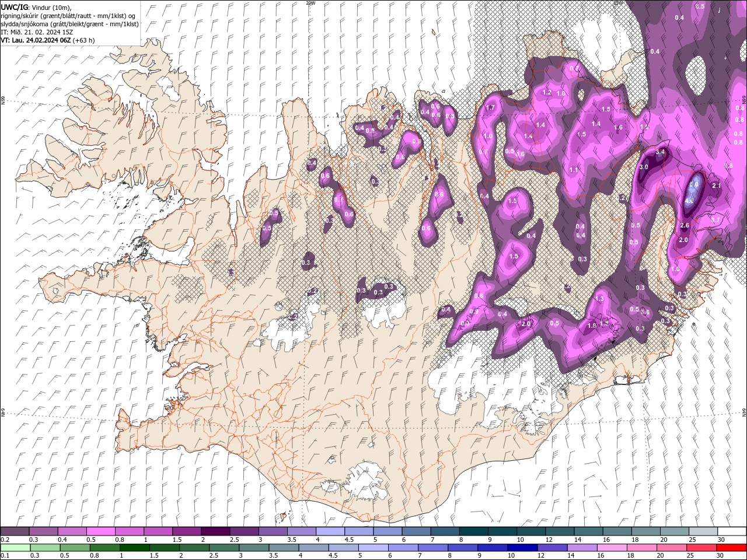Click the 'IT: Mið. 21. 02. 2024 15Z' line
Image resolution: width=747 pixels, height=560 pixels.
(x=37, y=32)
